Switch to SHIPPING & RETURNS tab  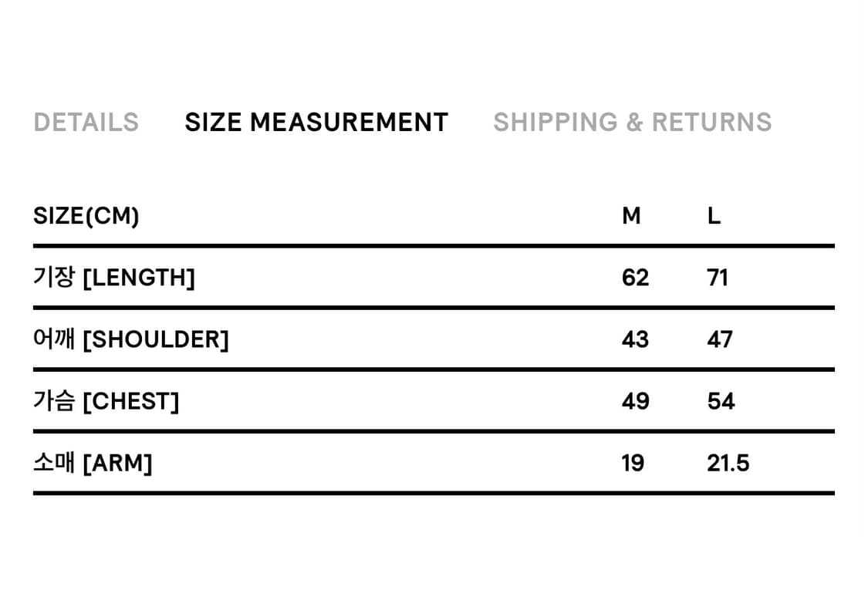point(632,123)
